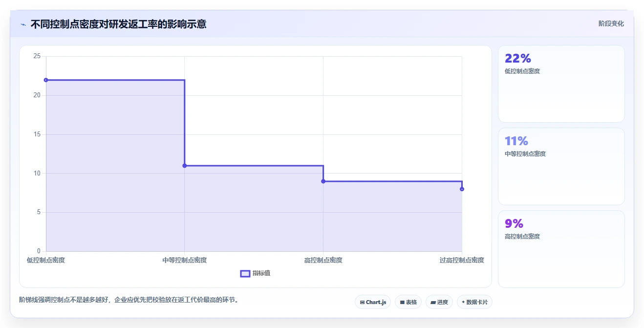The image size is (644, 328).
Task: Select the 进度 tag
Action: [x=439, y=302]
